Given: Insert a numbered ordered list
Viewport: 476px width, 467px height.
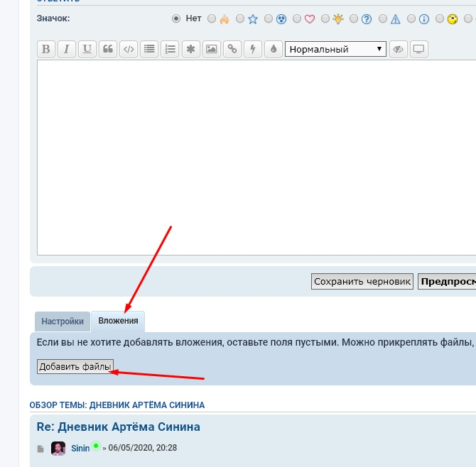Looking at the screenshot, I should pyautogui.click(x=170, y=49).
